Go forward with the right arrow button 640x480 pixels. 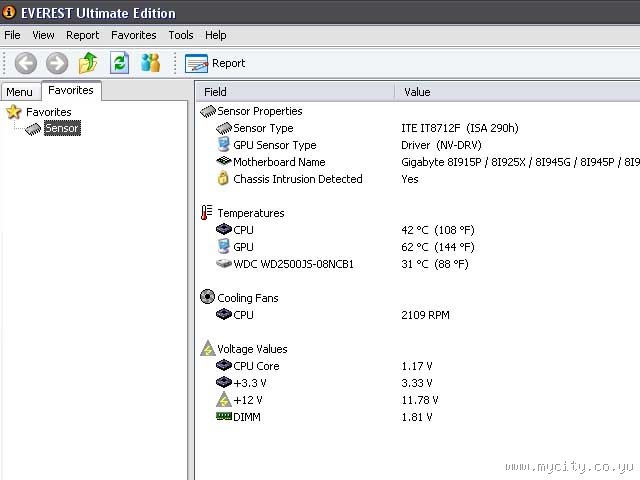pyautogui.click(x=57, y=63)
